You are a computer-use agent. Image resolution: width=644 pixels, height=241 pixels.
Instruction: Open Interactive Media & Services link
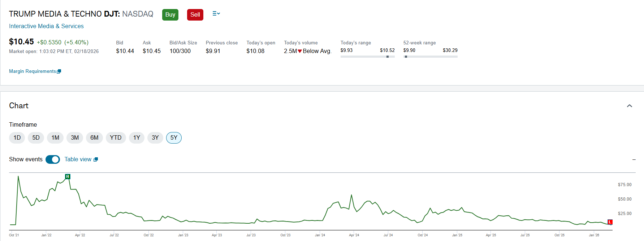coord(46,26)
